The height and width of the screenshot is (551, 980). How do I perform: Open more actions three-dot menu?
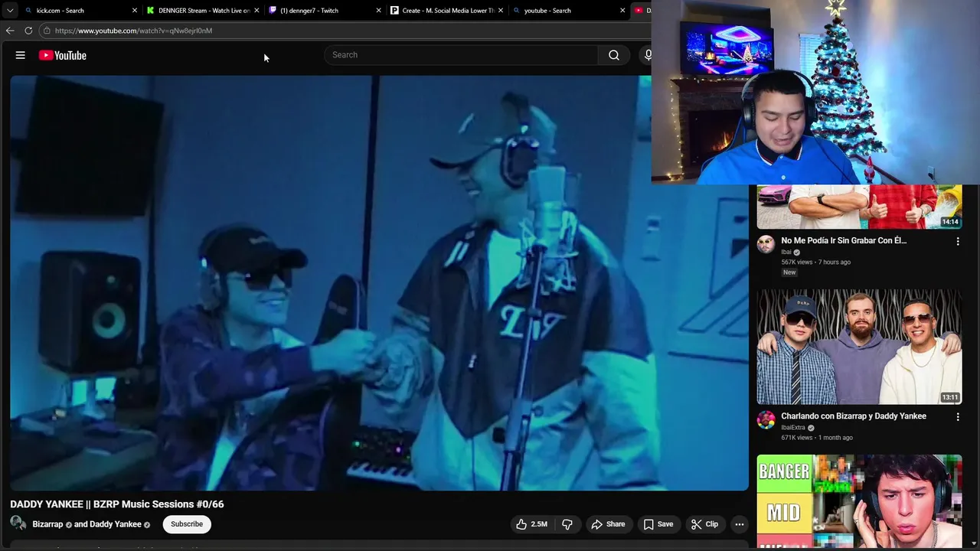pos(739,524)
